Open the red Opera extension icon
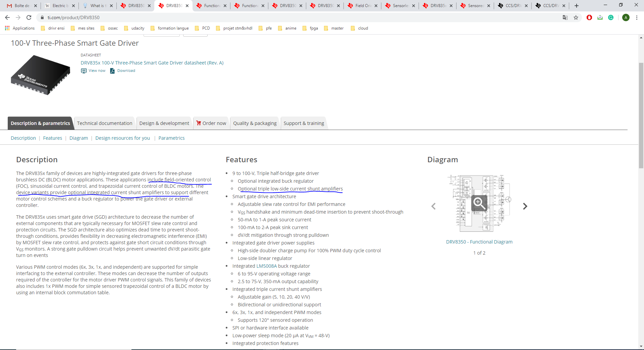This screenshot has height=350, width=644. pos(589,17)
